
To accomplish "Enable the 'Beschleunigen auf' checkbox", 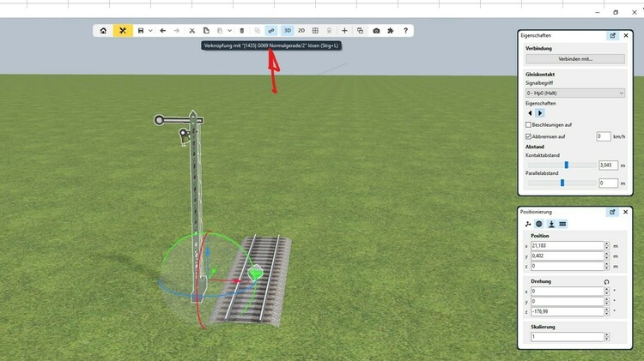I will (x=529, y=124).
